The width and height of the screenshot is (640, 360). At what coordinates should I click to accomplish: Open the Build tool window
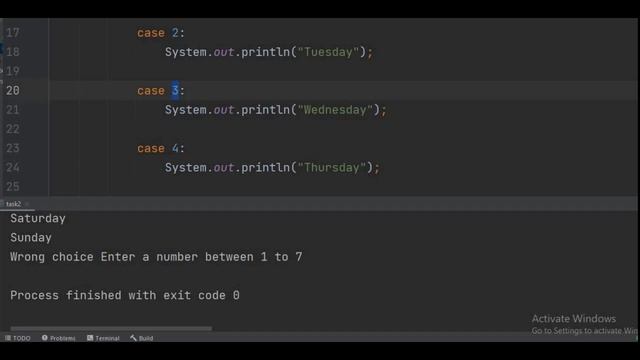pos(142,338)
